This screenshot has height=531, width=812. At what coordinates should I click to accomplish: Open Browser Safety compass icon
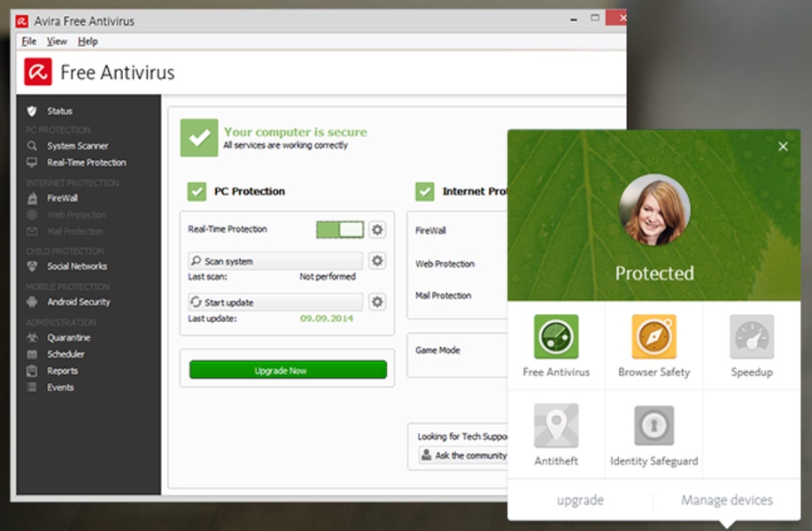[653, 337]
